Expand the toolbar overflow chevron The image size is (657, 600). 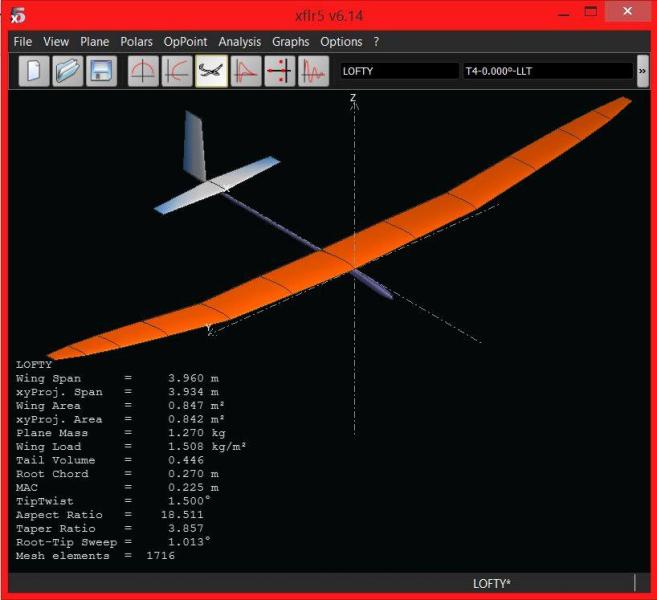(642, 71)
